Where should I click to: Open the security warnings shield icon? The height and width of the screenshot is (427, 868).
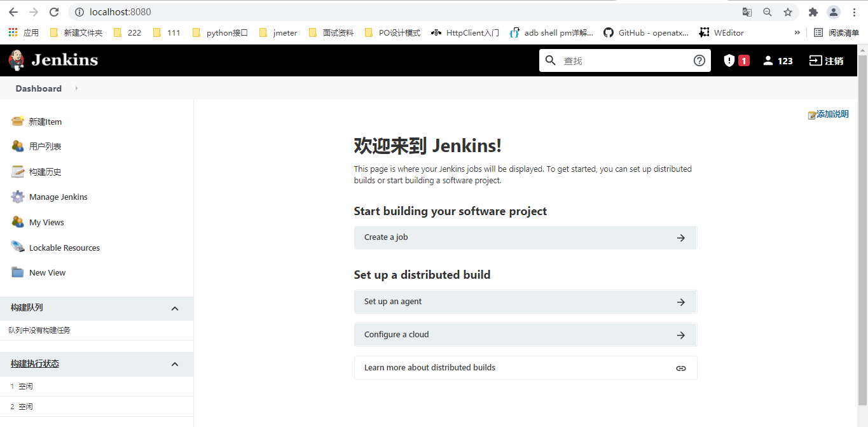pyautogui.click(x=729, y=60)
